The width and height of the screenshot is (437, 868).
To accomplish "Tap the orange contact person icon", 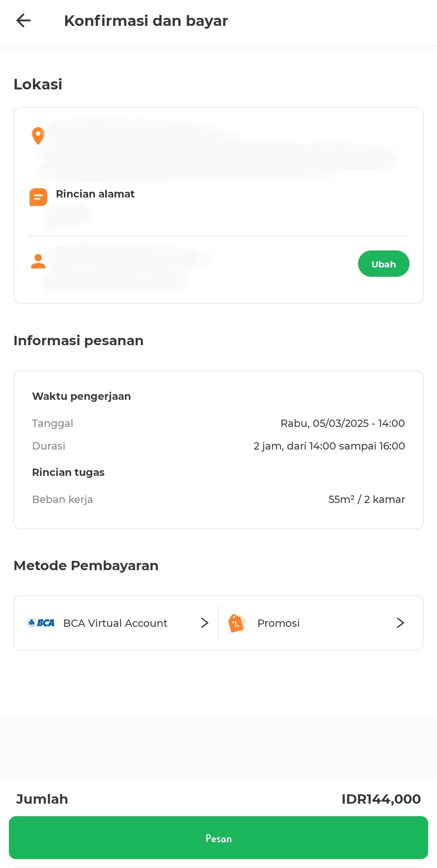I will click(38, 261).
